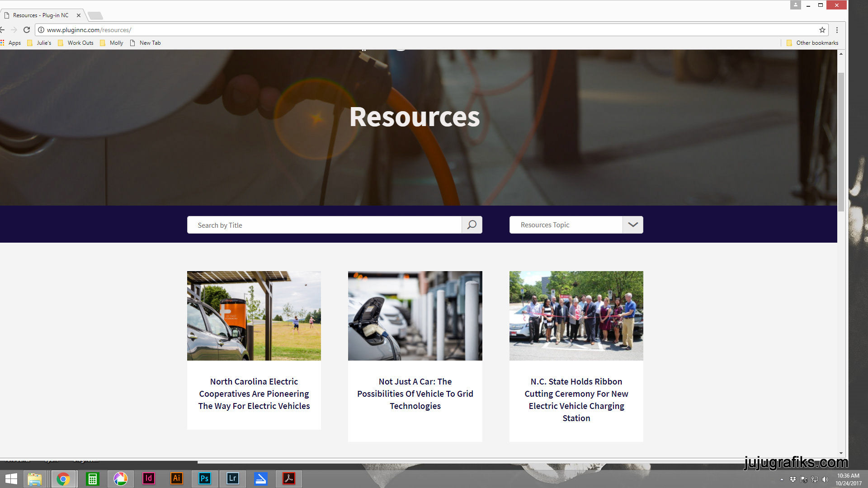Reload the page with refresh icon
868x488 pixels.
coord(27,30)
